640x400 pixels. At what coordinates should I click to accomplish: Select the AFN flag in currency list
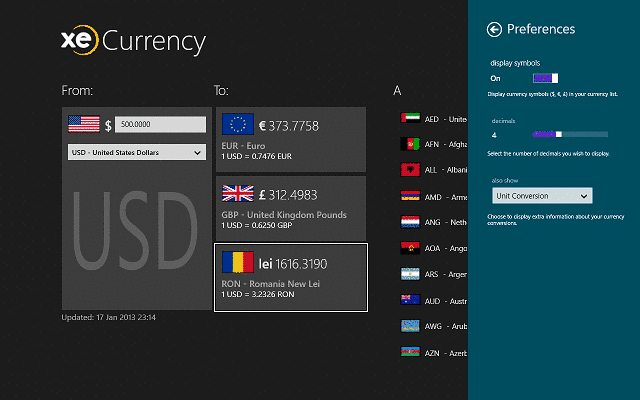pyautogui.click(x=410, y=144)
